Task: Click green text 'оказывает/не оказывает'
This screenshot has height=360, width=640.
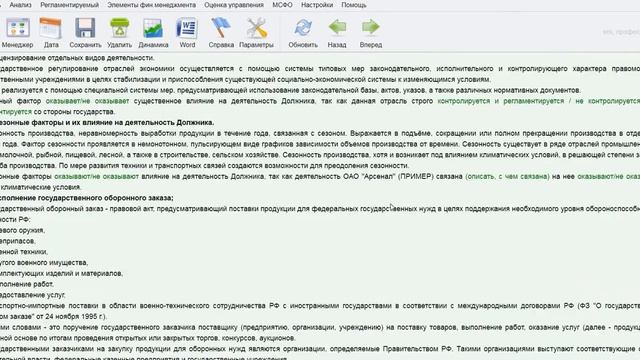Action: coord(87,101)
